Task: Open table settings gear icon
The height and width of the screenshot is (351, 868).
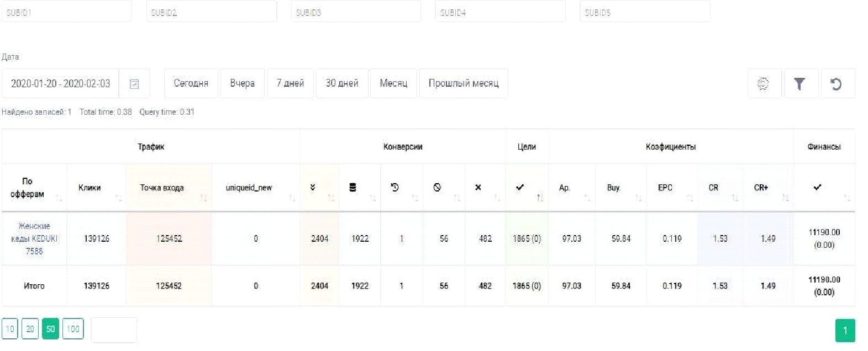Action: click(x=764, y=84)
